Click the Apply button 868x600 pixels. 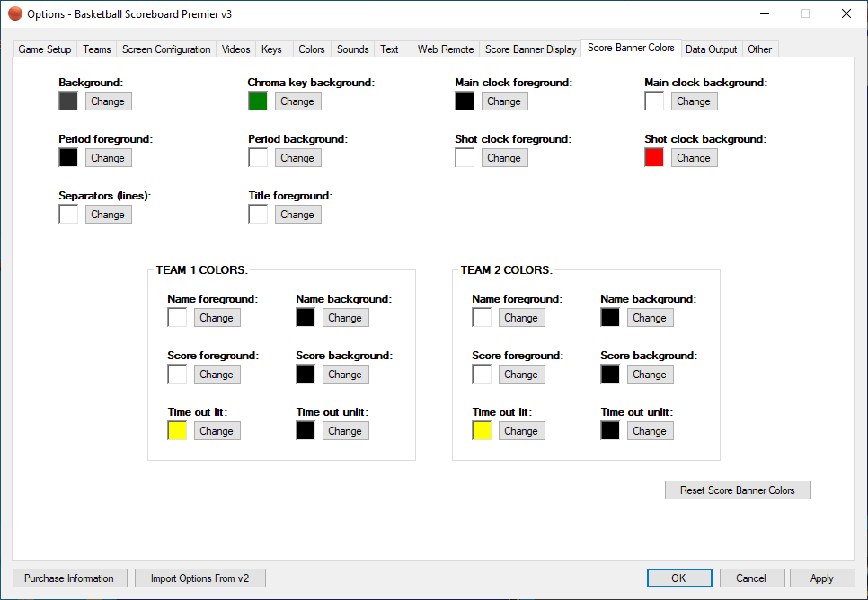click(821, 578)
